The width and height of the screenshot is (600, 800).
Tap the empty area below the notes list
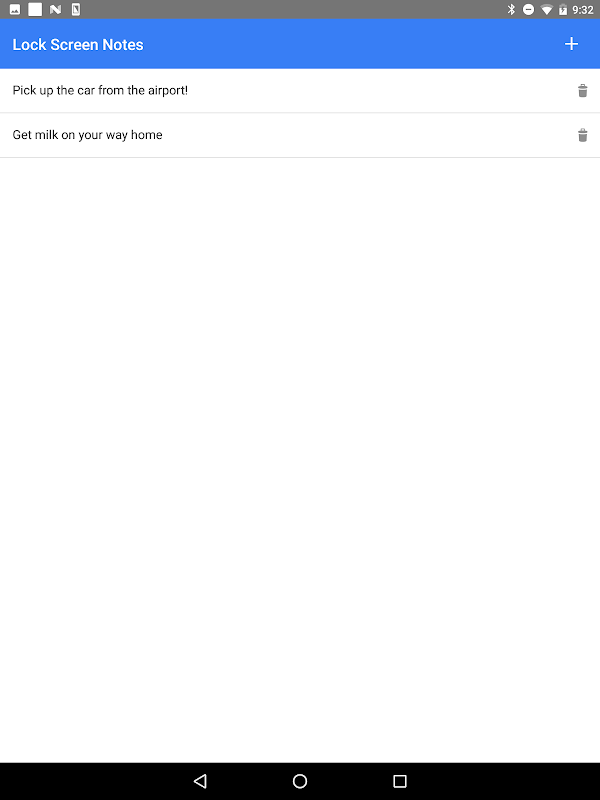tap(300, 459)
